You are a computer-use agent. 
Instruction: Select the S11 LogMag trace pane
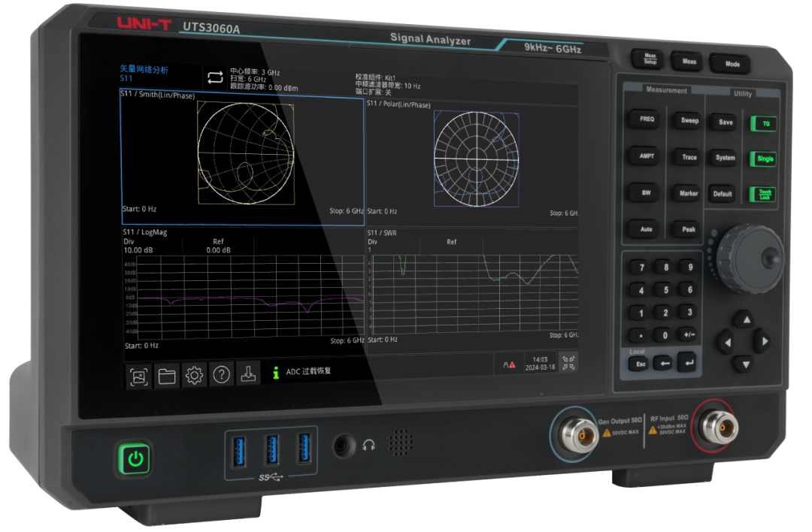click(244, 289)
